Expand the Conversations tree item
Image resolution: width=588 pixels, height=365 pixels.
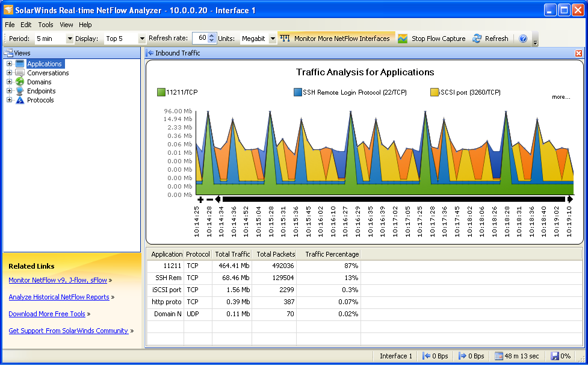[x=9, y=72]
